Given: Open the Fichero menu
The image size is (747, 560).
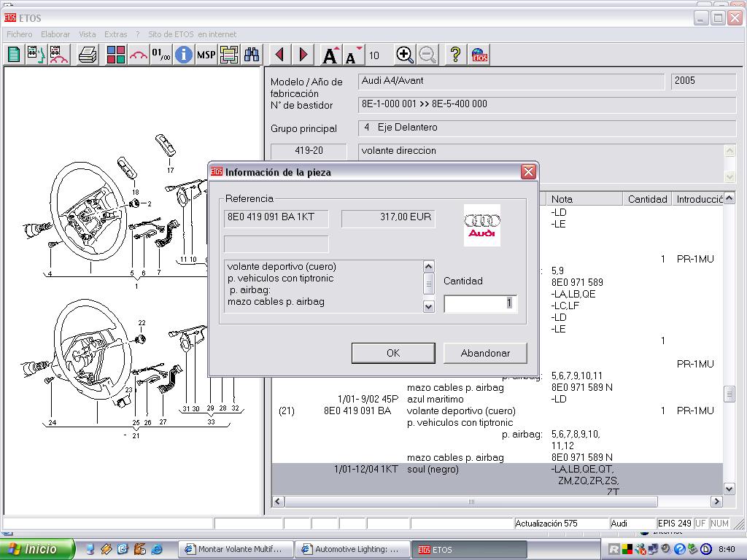Looking at the screenshot, I should [20, 34].
